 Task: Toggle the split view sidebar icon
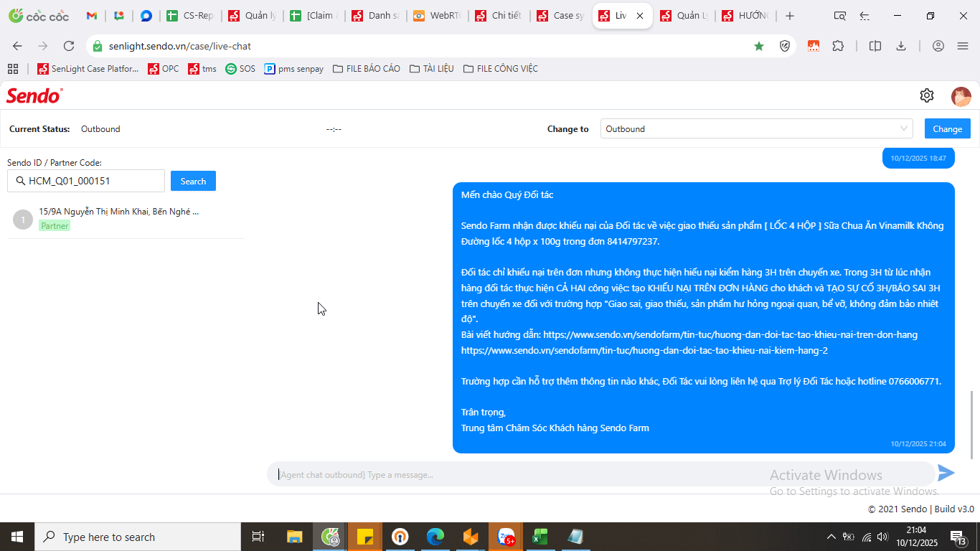(875, 46)
